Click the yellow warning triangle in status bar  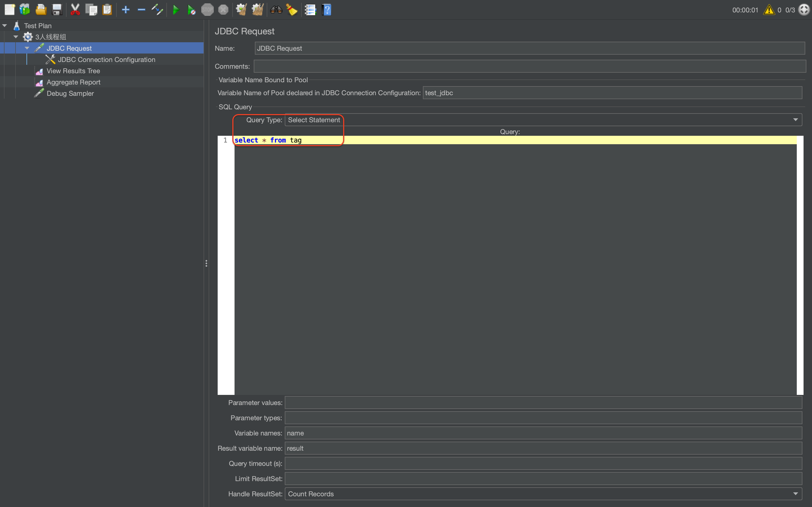pyautogui.click(x=769, y=10)
